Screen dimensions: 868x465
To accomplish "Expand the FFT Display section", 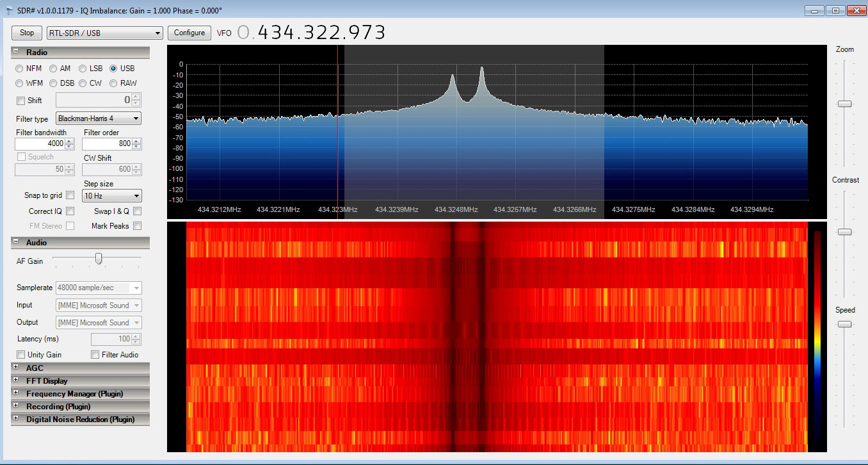I will (15, 381).
